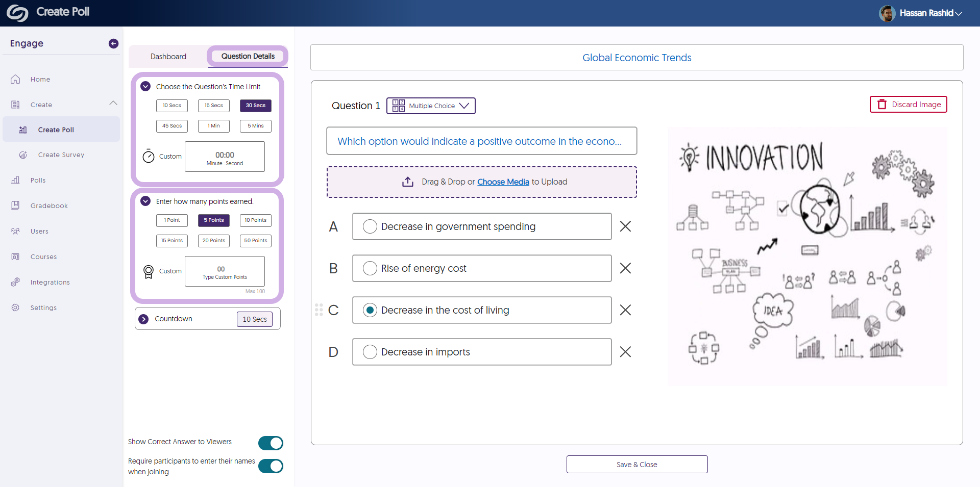Switch to the Dashboard tab
Image resolution: width=980 pixels, height=487 pixels.
(168, 57)
